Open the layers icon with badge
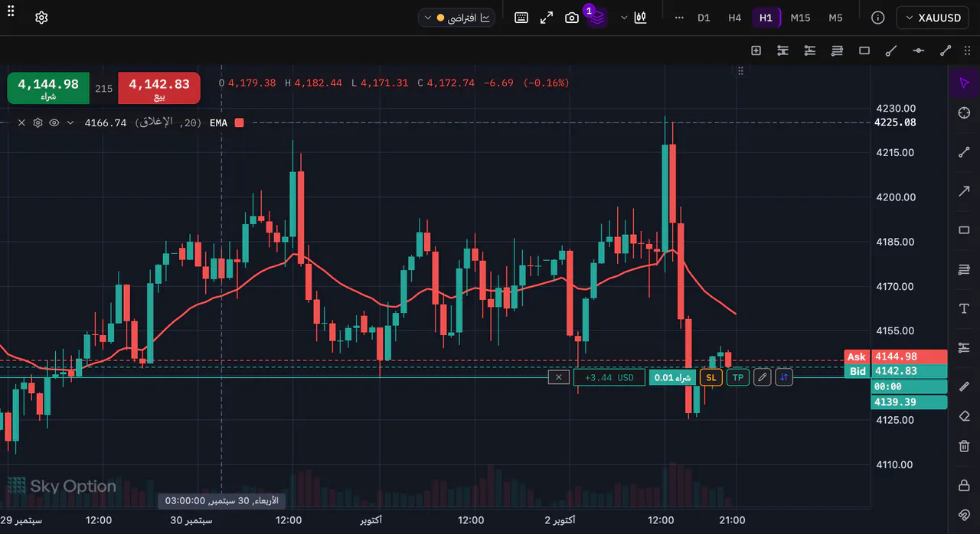 [x=597, y=17]
